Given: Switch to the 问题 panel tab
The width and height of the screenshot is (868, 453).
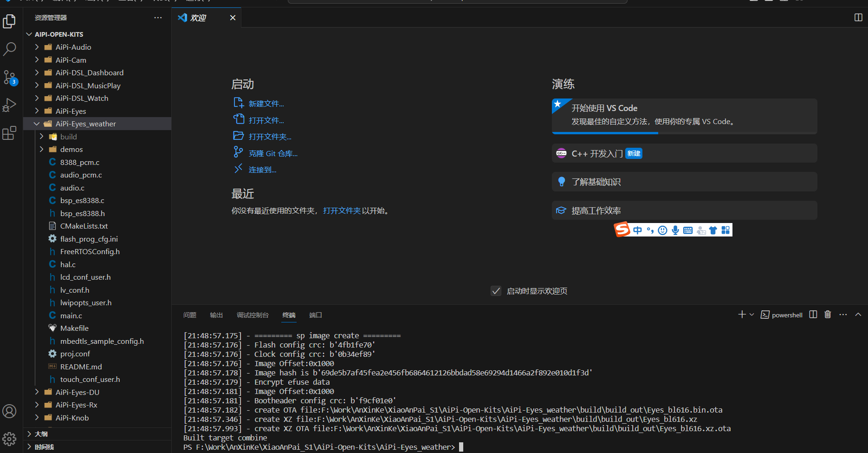Looking at the screenshot, I should tap(190, 315).
